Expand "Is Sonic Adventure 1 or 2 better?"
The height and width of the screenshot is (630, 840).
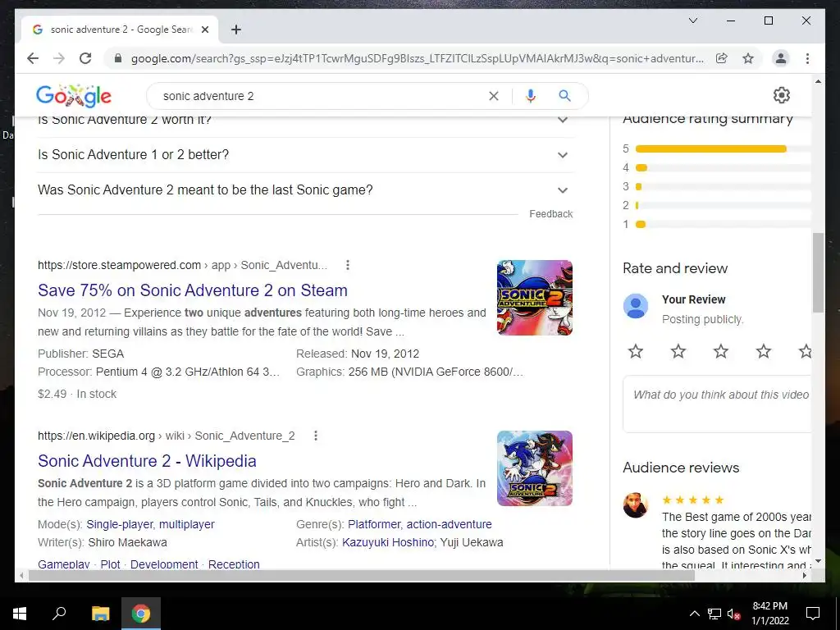click(x=305, y=155)
